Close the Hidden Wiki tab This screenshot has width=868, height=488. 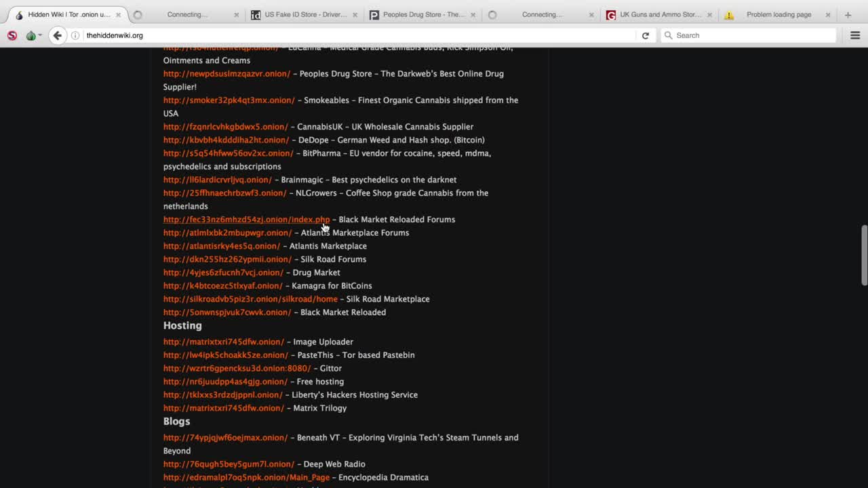tap(119, 15)
